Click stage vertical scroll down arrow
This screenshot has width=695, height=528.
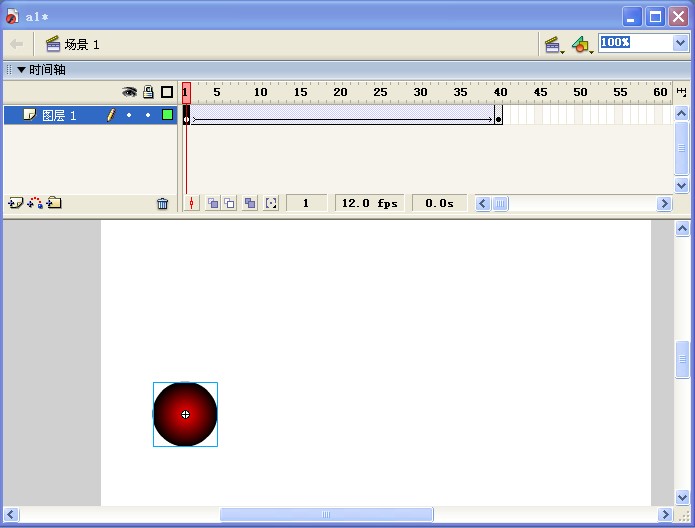(x=682, y=497)
